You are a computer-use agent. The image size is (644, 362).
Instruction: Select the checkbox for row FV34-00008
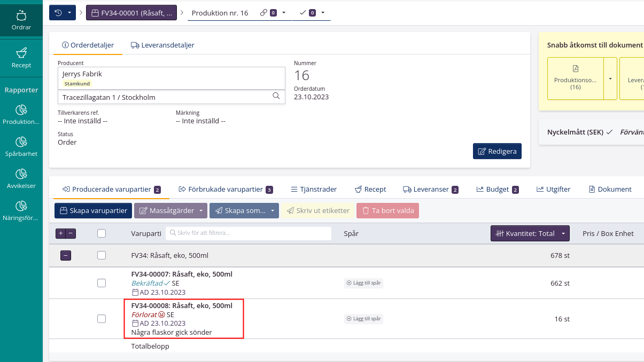point(102,319)
